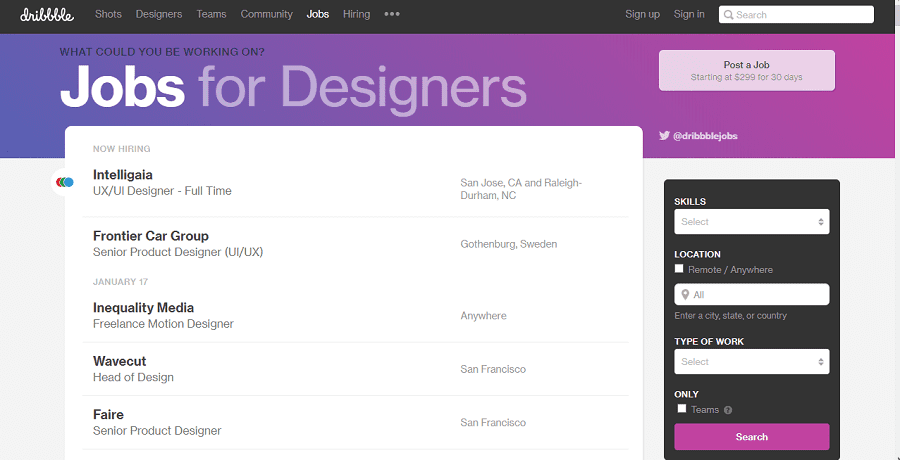
Task: Click 'Freelance Motion Designer' text
Action: click(x=164, y=324)
